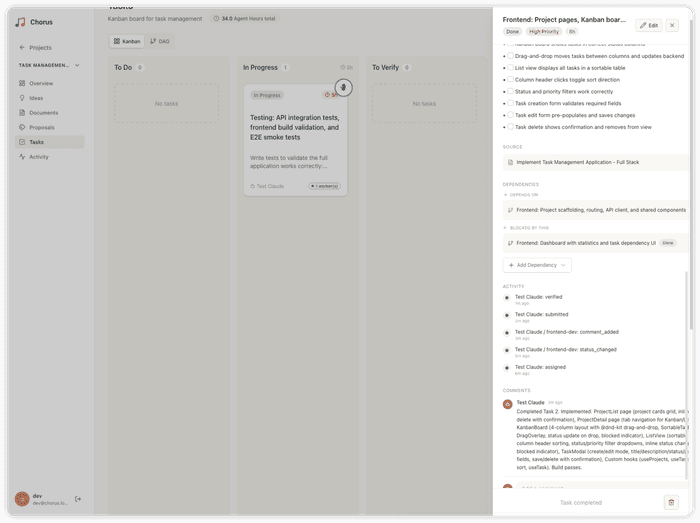Click the agent hours clock icon
700x523 pixels.
point(217,19)
